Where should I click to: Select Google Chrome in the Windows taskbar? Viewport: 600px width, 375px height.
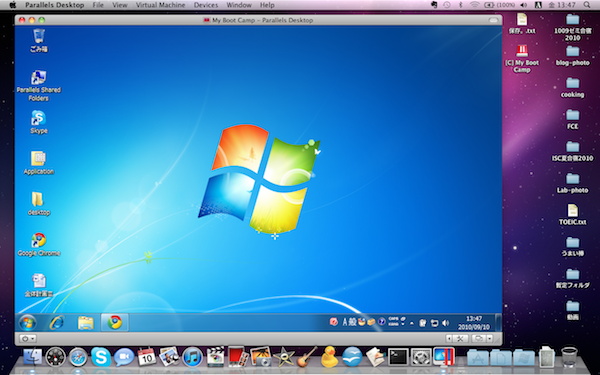(114, 323)
